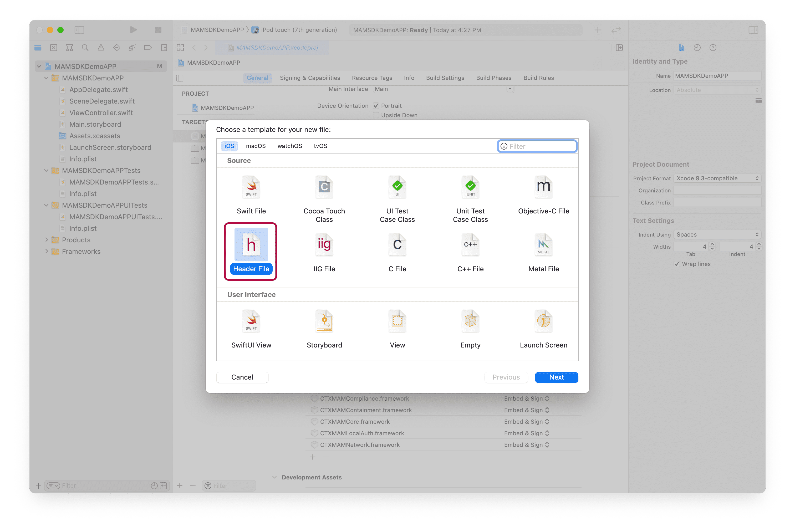Select the Objective-C File template

pyautogui.click(x=543, y=187)
